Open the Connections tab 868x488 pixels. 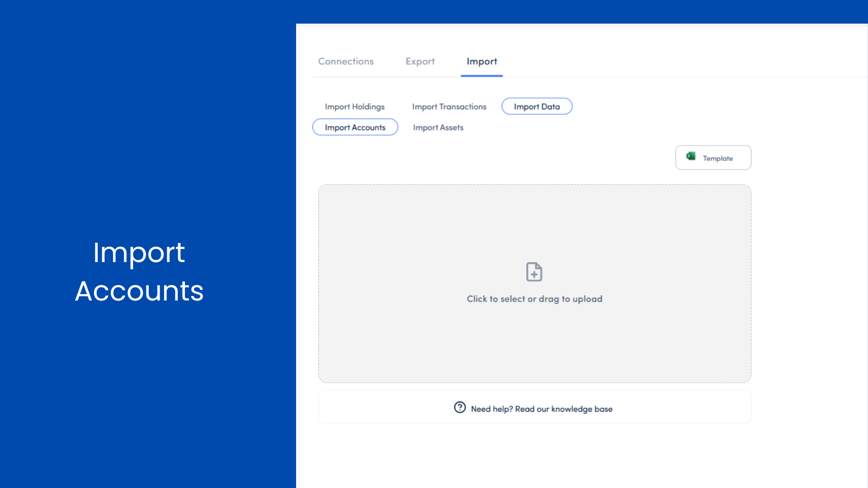[346, 61]
